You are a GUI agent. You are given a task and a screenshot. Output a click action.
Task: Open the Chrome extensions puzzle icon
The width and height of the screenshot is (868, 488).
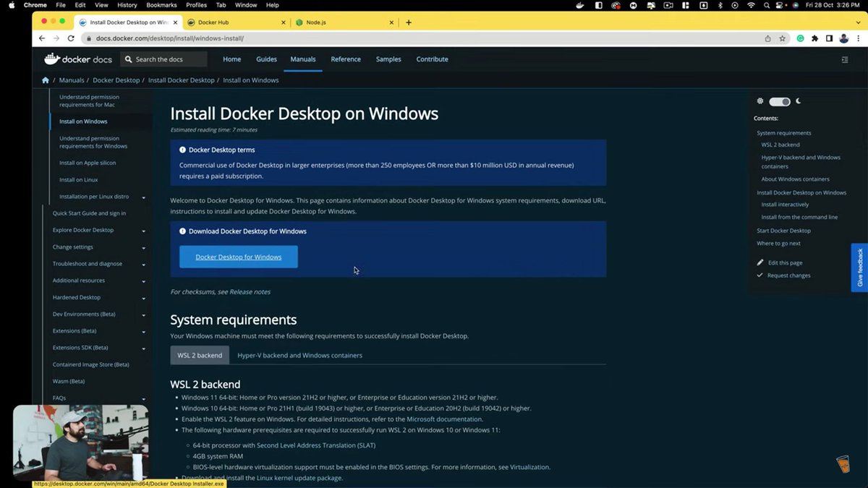coord(815,38)
